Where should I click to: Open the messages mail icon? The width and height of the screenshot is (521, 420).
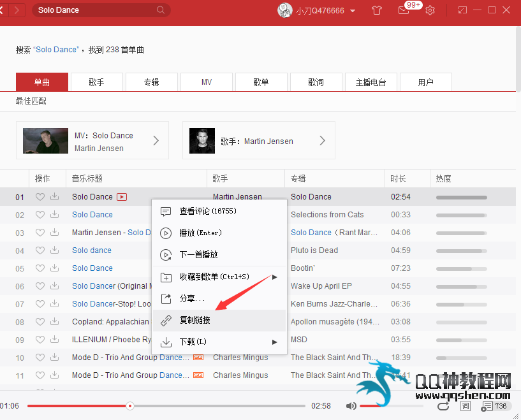pyautogui.click(x=404, y=10)
